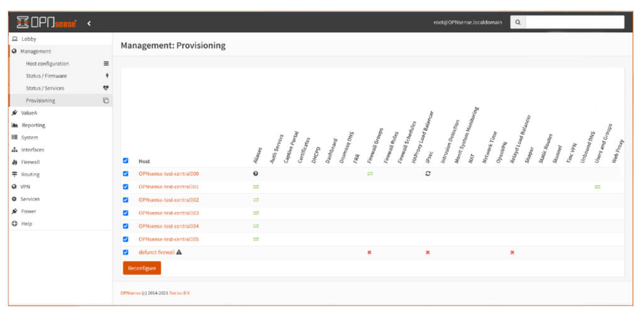This screenshot has width=644, height=316.
Task: Click defunct firewall Relayd red X
Action: (512, 252)
